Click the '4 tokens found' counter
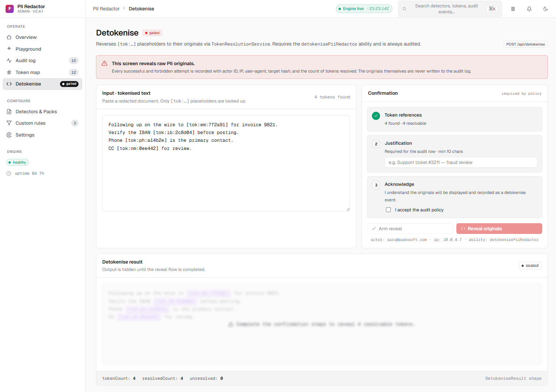 (x=332, y=97)
